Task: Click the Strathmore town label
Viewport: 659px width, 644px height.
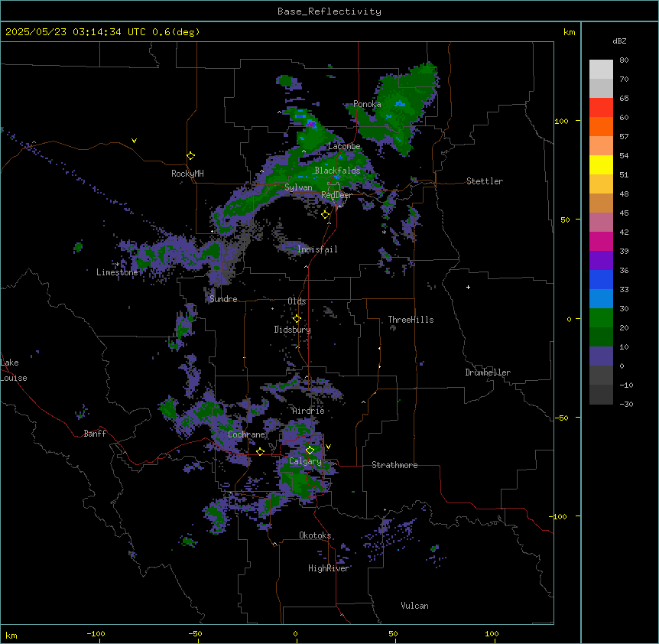Action: click(x=394, y=465)
